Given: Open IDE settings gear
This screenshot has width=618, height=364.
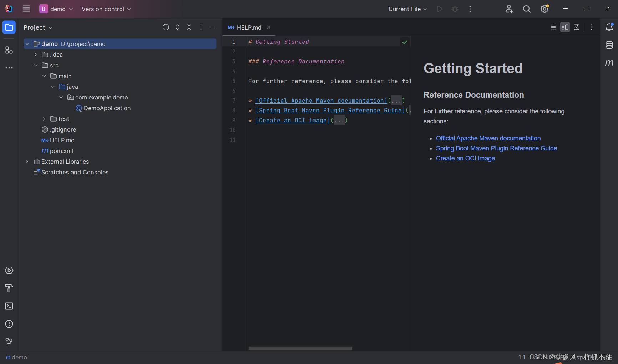Looking at the screenshot, I should [544, 9].
